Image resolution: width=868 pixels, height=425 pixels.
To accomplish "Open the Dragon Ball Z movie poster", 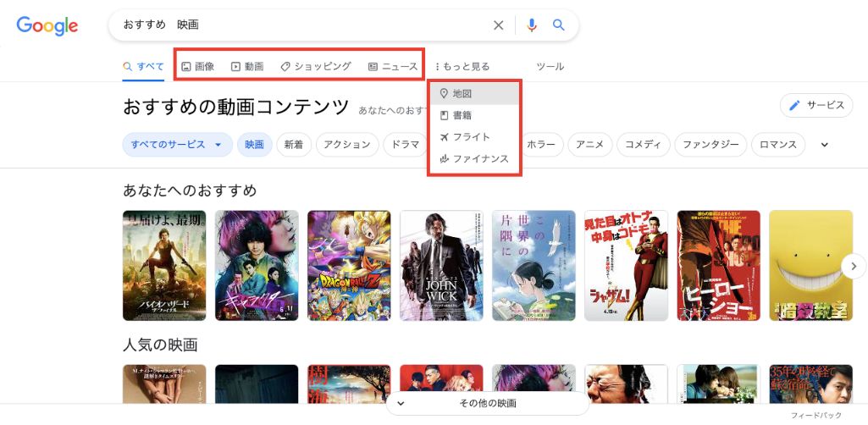I will point(349,265).
